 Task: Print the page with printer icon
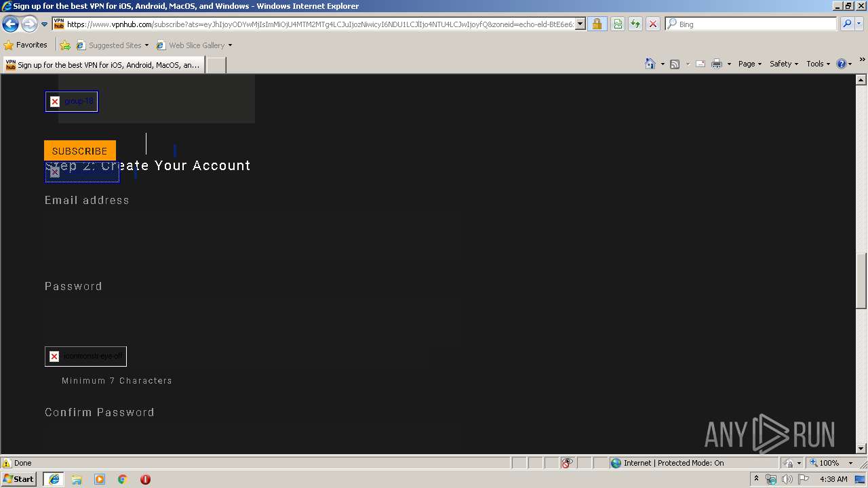(x=717, y=64)
